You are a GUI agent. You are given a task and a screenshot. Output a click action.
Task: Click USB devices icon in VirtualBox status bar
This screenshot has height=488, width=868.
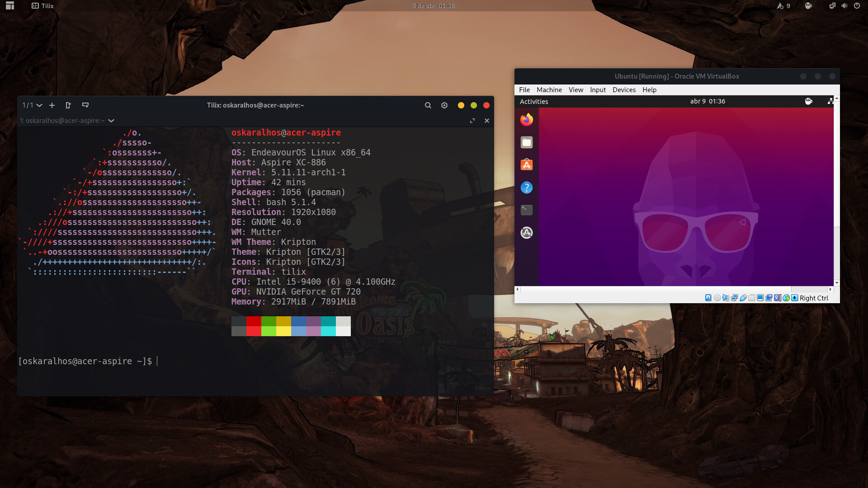743,298
